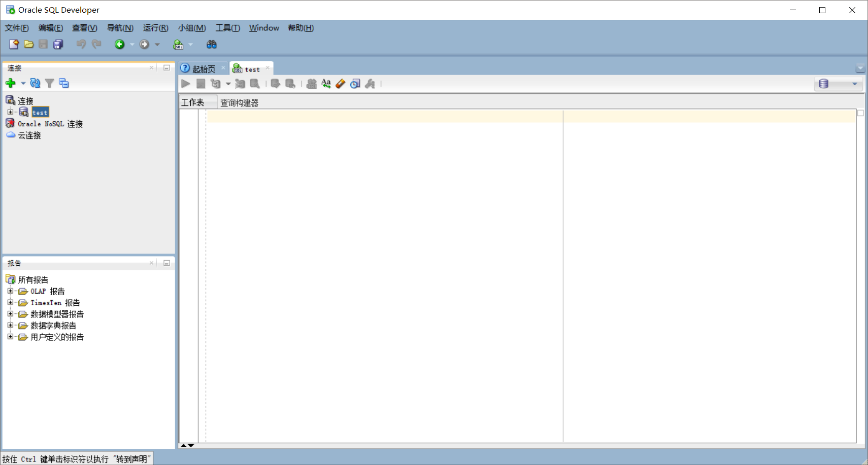This screenshot has width=868, height=465.
Task: Open the document tab list dropdown at far right
Action: (860, 68)
